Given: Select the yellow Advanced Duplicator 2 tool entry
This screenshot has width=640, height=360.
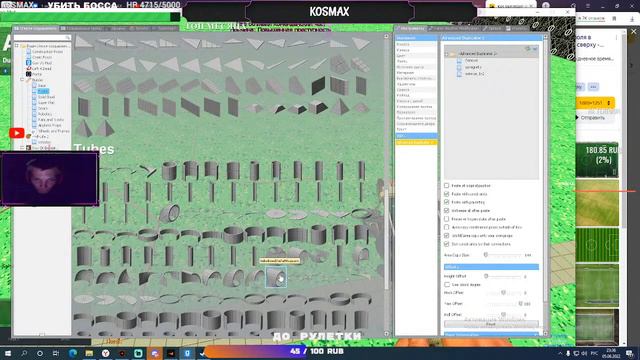Looking at the screenshot, I should [416, 142].
